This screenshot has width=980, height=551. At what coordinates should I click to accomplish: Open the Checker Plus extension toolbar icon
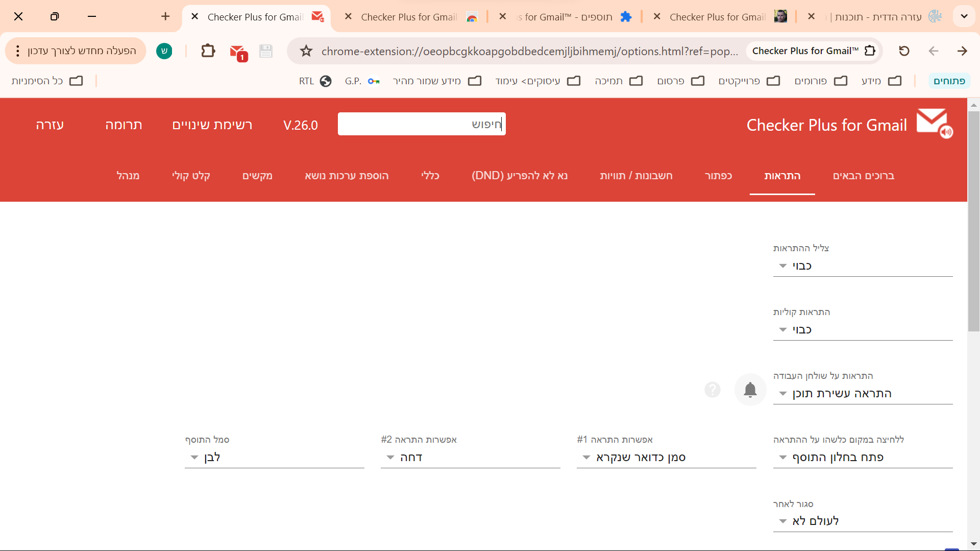point(238,52)
